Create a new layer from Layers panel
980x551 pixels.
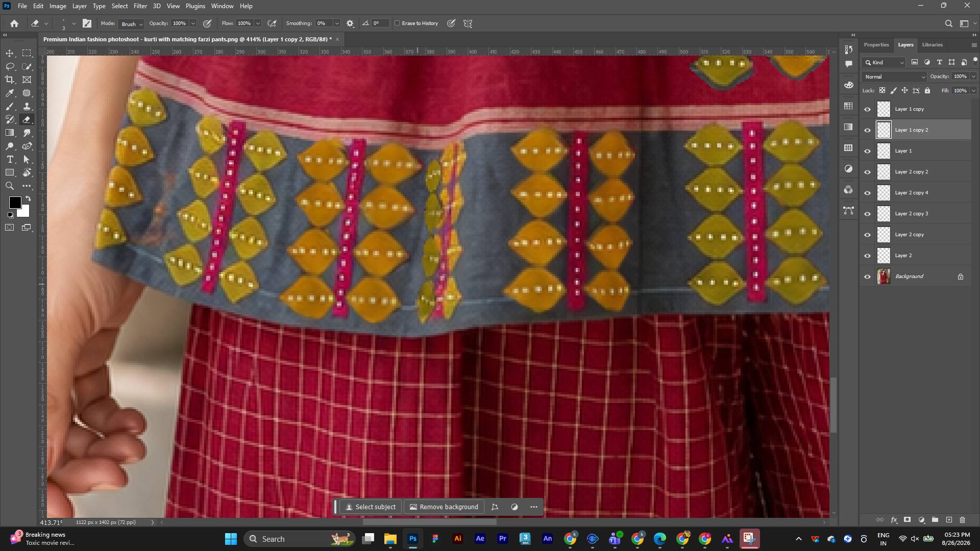click(949, 520)
